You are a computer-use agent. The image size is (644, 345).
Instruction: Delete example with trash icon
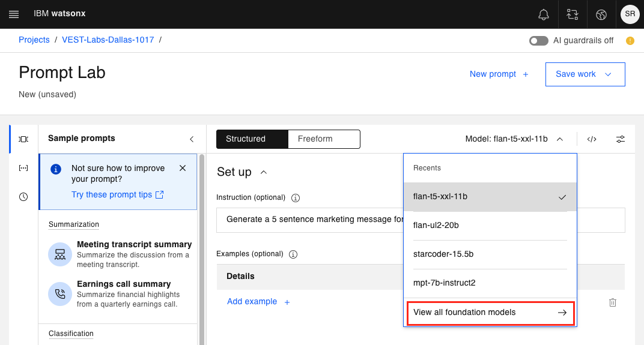(612, 303)
